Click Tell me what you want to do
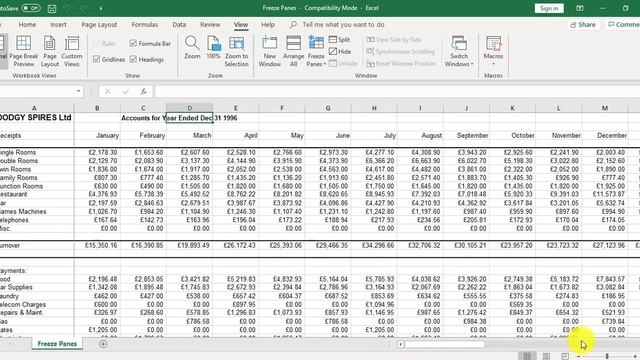 [x=343, y=25]
